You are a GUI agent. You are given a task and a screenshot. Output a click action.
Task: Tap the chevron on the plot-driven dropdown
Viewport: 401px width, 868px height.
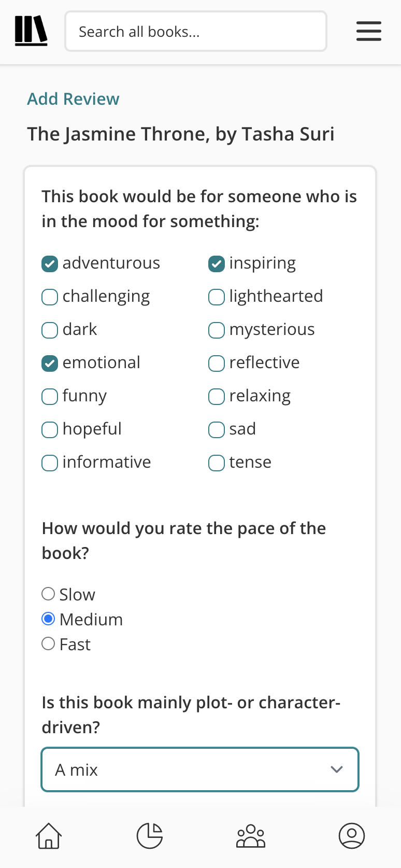pos(337,769)
